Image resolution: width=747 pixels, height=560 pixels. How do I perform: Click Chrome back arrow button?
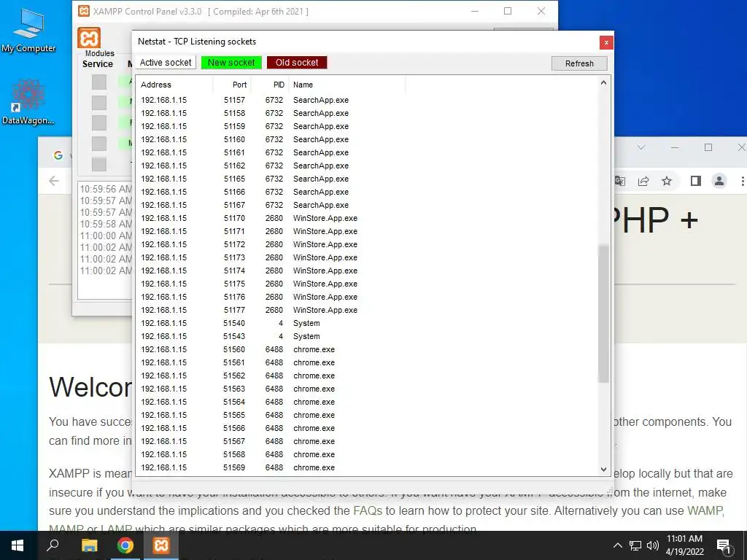pos(54,181)
